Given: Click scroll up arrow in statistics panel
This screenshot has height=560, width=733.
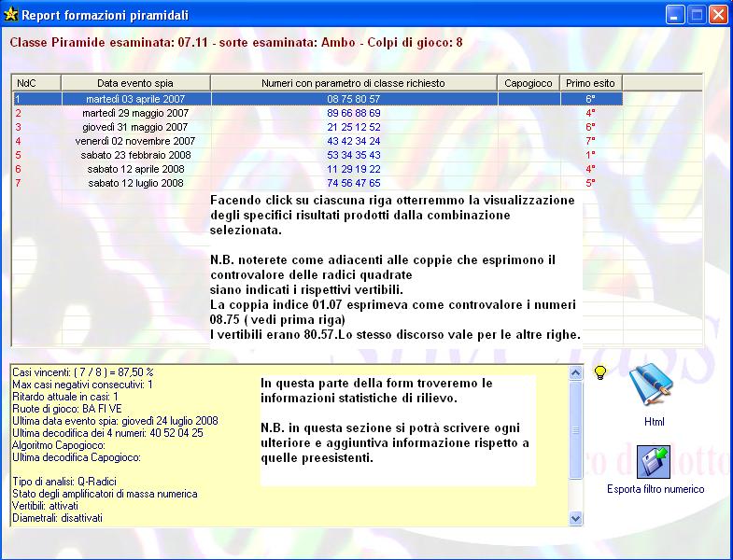Looking at the screenshot, I should click(575, 372).
